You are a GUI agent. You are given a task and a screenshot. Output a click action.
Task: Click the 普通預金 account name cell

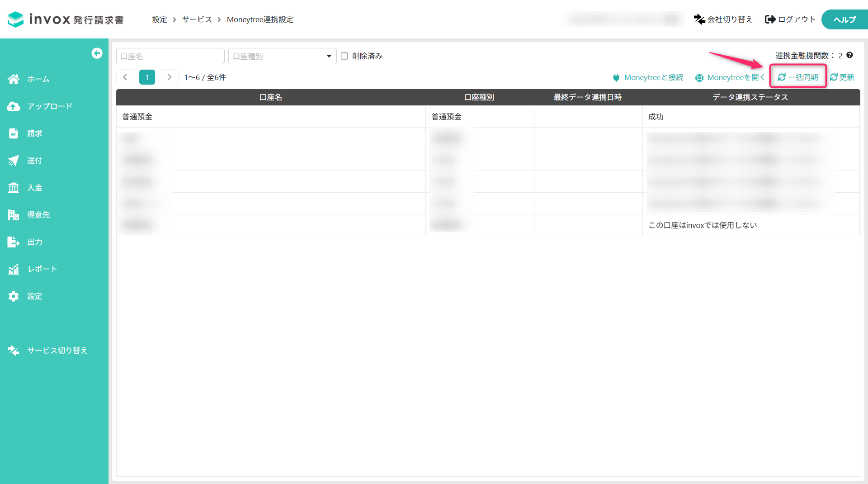pyautogui.click(x=271, y=117)
